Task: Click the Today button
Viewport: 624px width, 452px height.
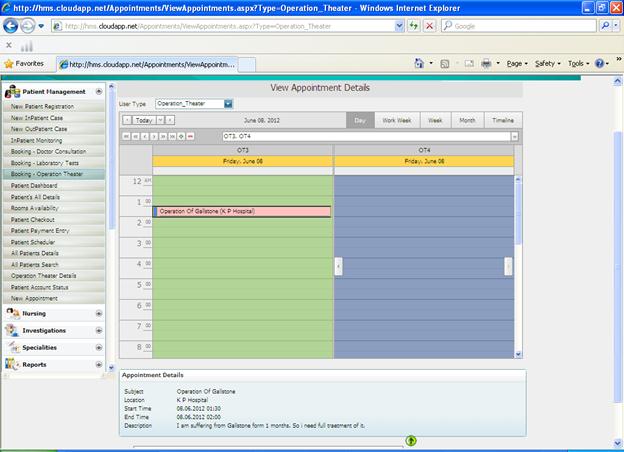Action: pos(144,120)
